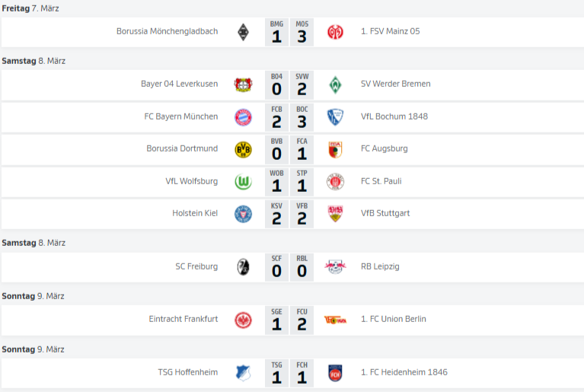
Task: Open the 1. FC Heidenheim 1846 link
Action: point(404,373)
